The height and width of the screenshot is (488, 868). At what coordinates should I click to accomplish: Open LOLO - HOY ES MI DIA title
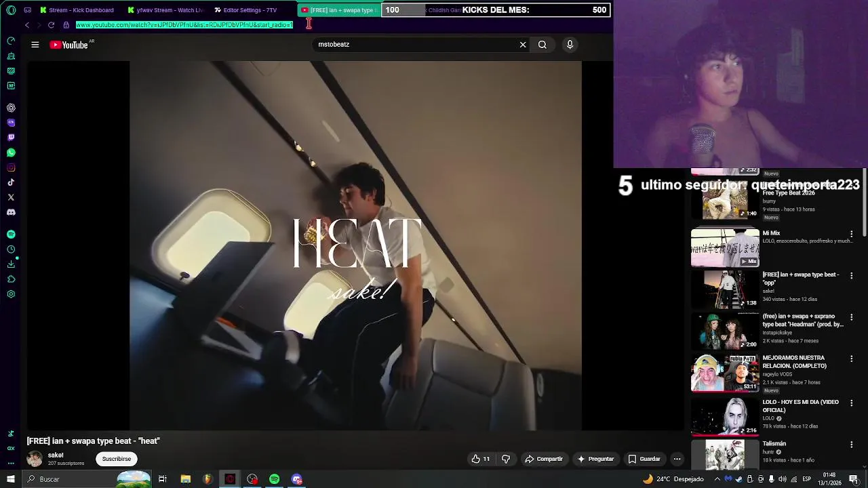(800, 406)
